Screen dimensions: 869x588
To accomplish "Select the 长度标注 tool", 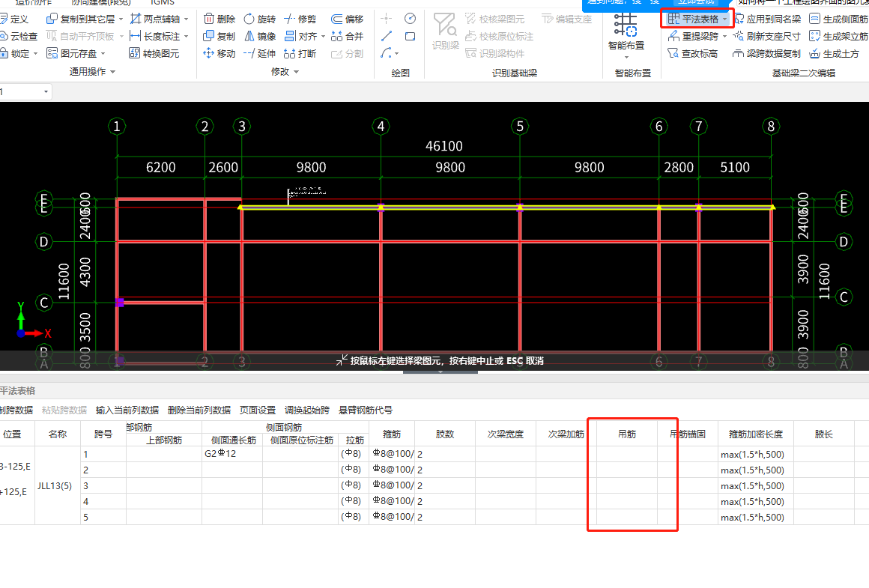I will coord(154,36).
